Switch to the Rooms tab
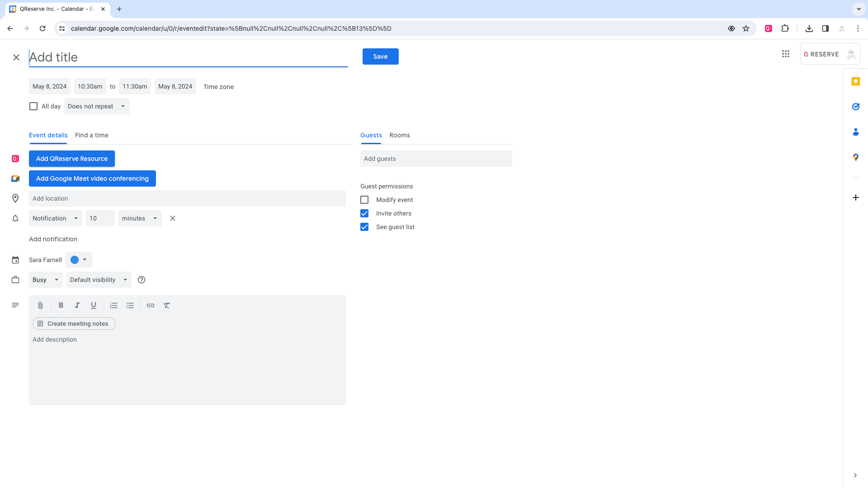868x488 pixels. click(x=400, y=135)
